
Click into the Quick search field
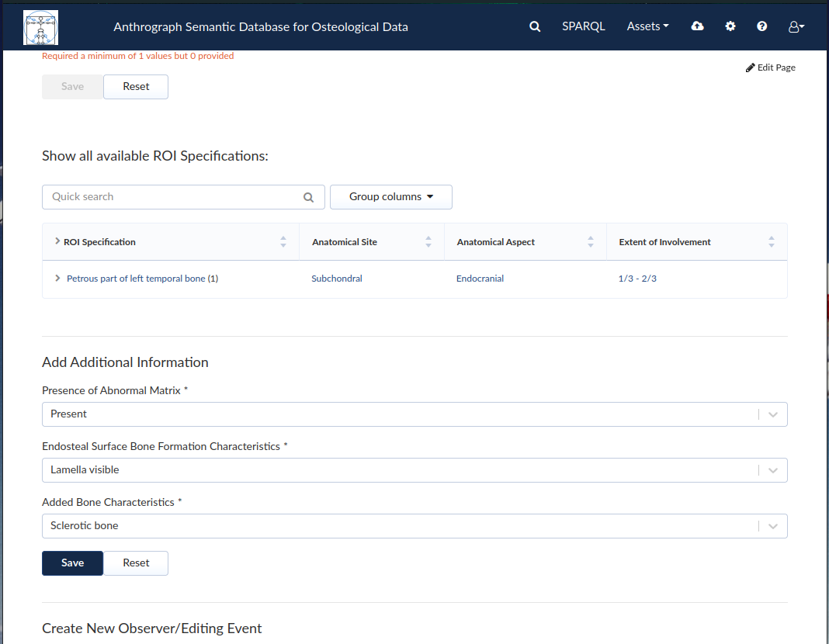pyautogui.click(x=175, y=197)
